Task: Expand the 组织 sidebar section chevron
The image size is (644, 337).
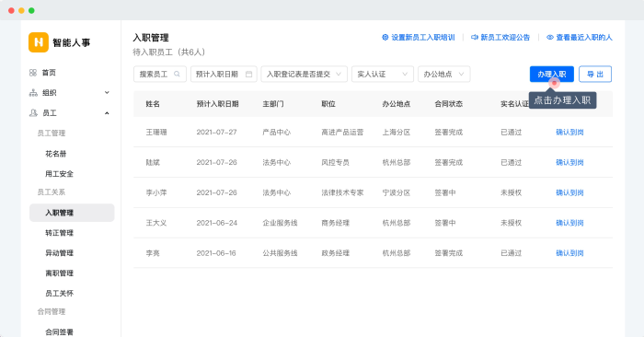Action: pyautogui.click(x=108, y=92)
